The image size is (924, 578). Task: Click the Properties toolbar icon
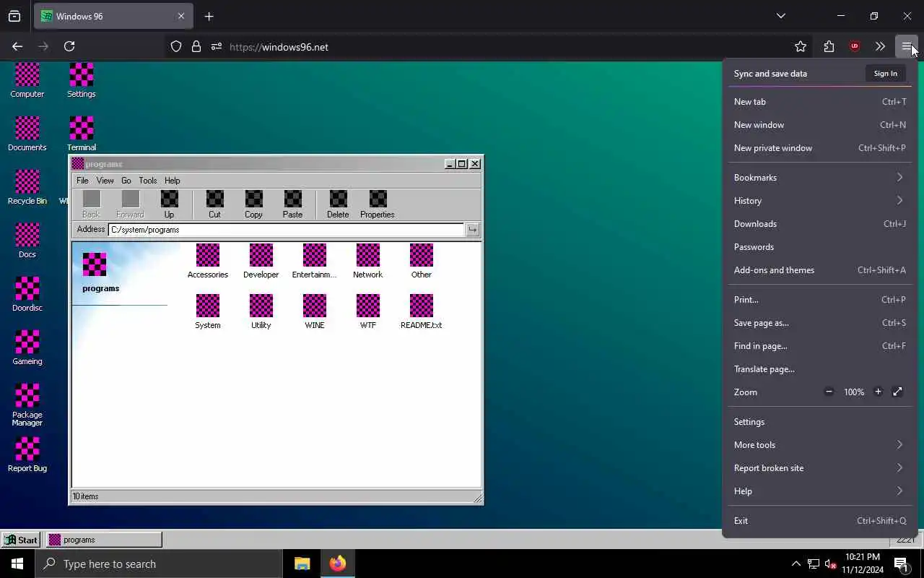click(378, 204)
